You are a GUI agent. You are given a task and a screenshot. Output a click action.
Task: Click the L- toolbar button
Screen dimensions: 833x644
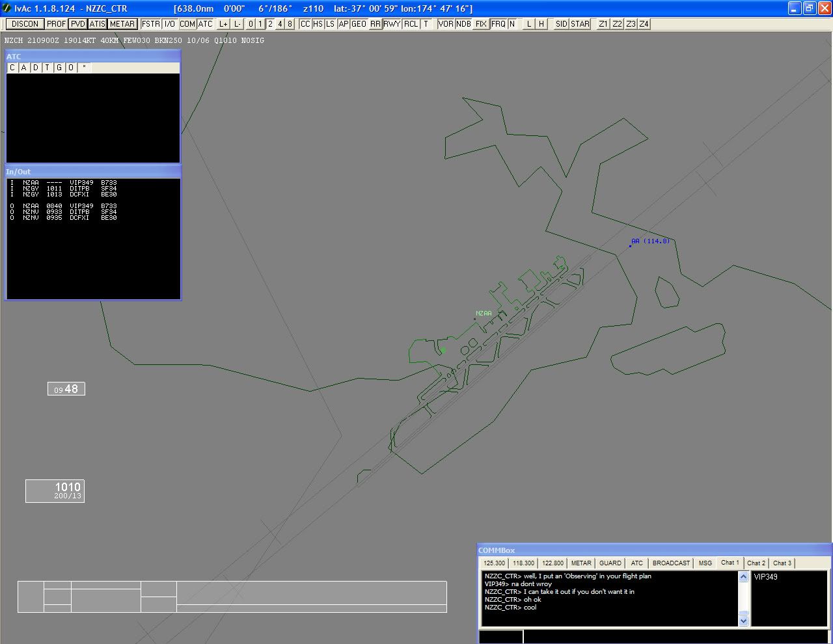[238, 24]
